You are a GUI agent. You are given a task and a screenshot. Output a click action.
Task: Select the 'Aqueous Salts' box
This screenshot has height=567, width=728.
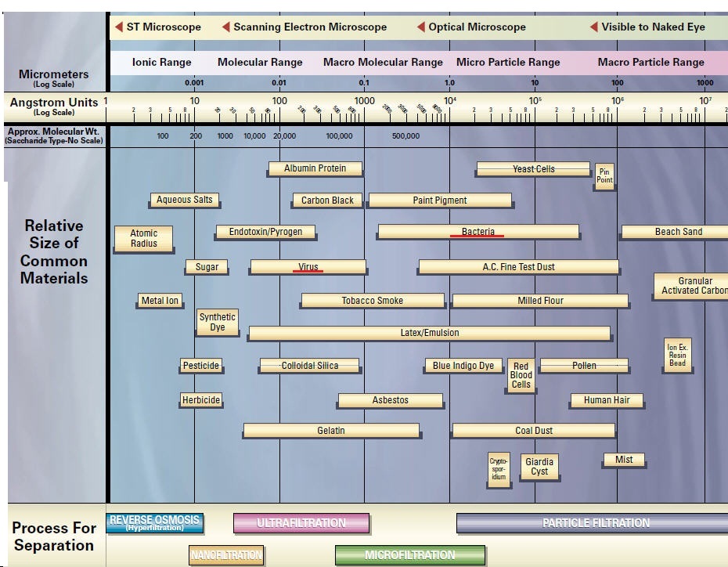point(184,200)
